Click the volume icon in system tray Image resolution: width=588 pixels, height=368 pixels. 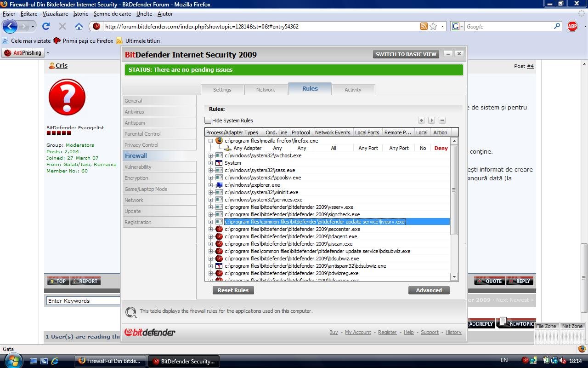pos(563,361)
